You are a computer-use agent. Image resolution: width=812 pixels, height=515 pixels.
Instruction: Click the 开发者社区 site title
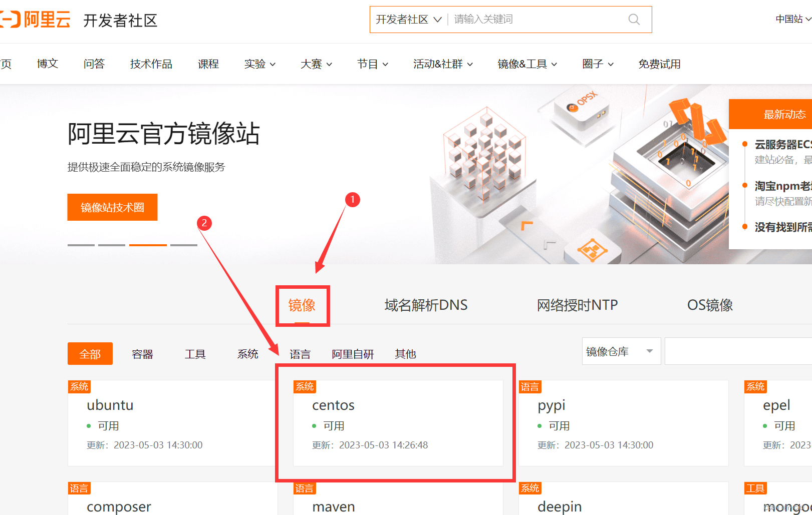(120, 21)
